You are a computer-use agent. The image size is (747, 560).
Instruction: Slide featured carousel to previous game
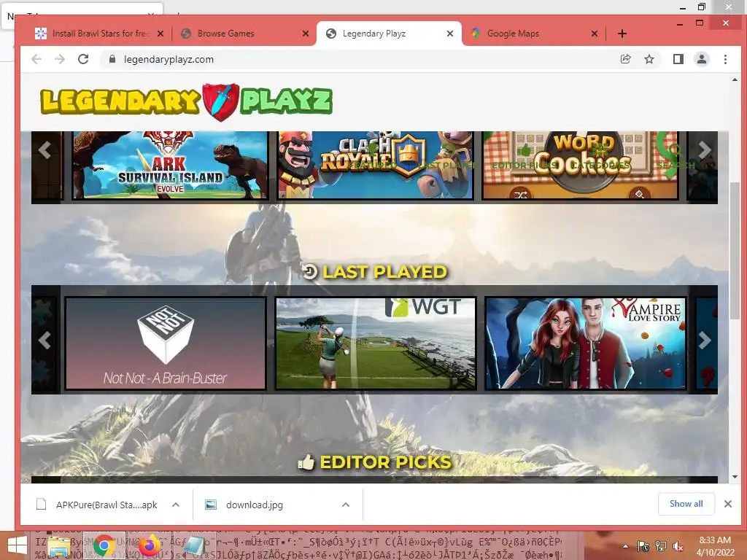coord(44,150)
